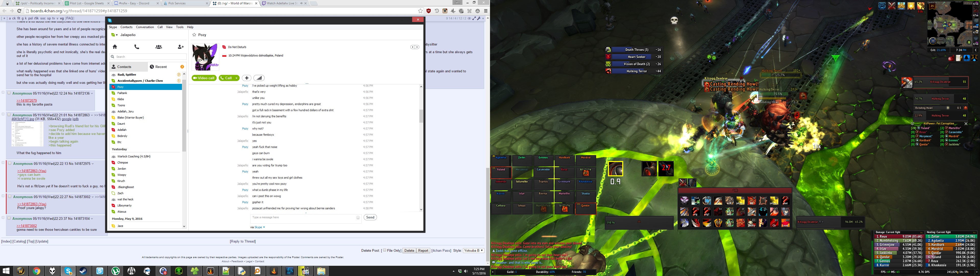Select the Faitank contact in Skype

point(146,93)
